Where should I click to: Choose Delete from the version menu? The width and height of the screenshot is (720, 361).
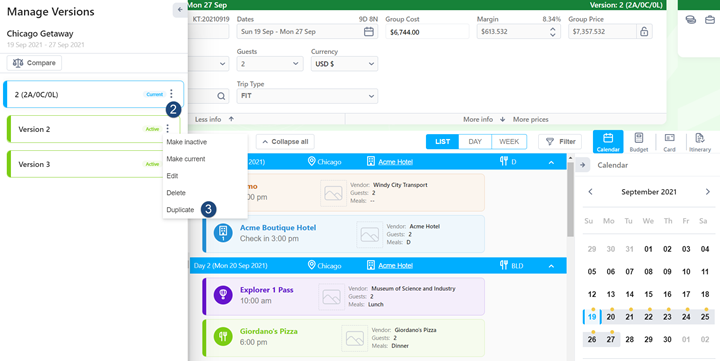[x=176, y=193]
